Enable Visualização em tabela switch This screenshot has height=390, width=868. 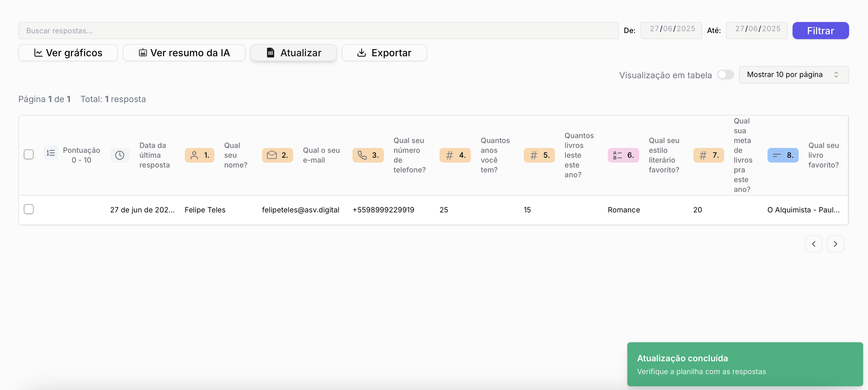725,75
